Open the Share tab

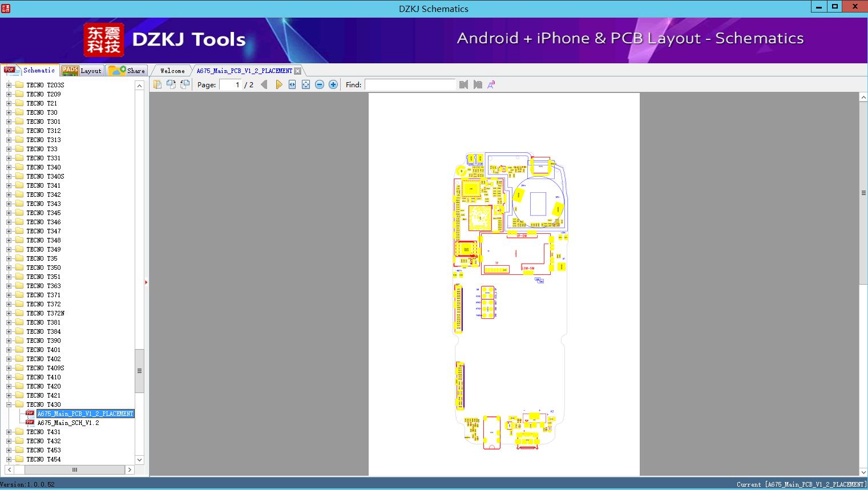tap(127, 70)
